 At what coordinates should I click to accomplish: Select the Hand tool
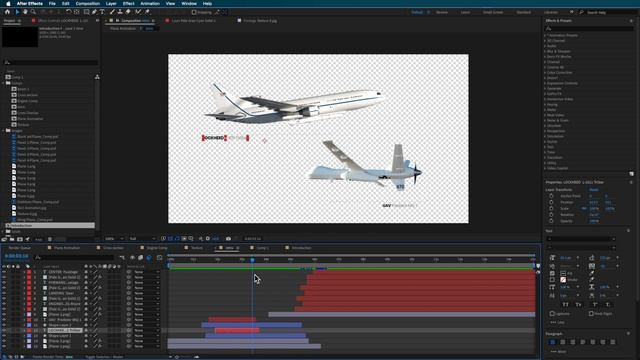coord(25,12)
